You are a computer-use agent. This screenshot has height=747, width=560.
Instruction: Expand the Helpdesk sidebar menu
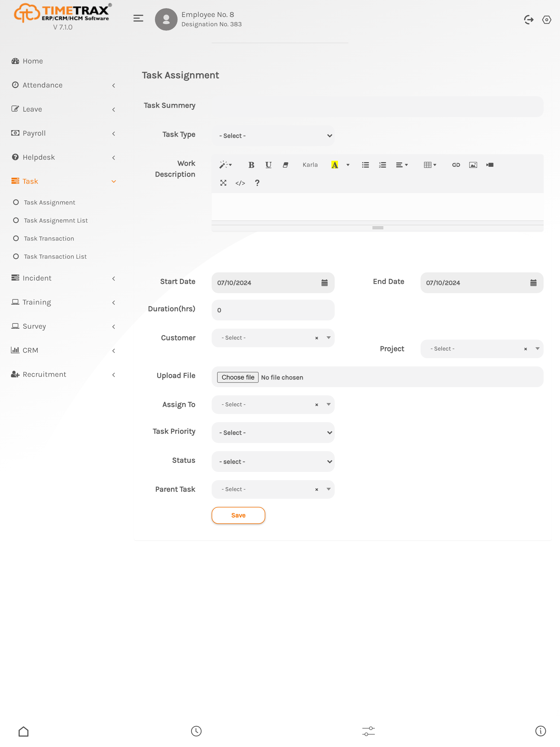(x=63, y=157)
